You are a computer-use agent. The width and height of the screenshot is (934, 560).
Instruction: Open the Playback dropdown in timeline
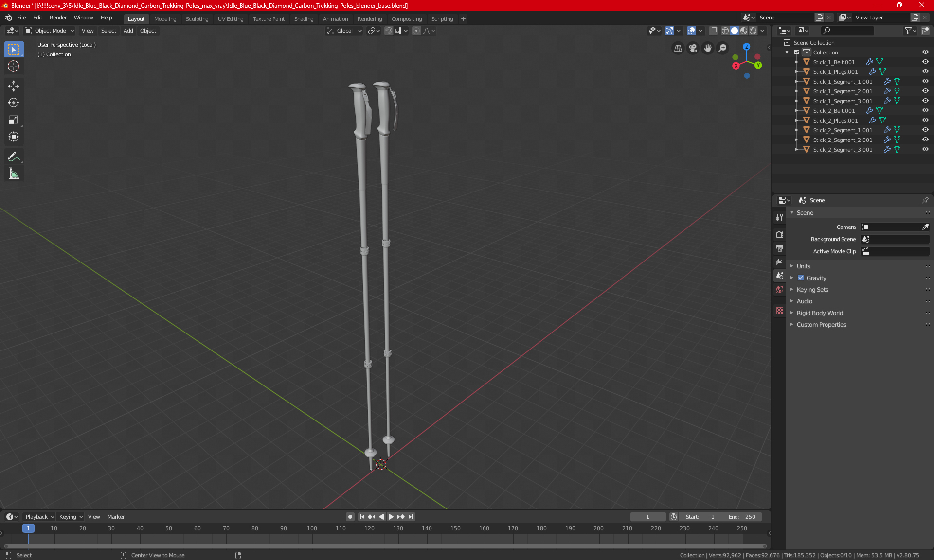(39, 517)
